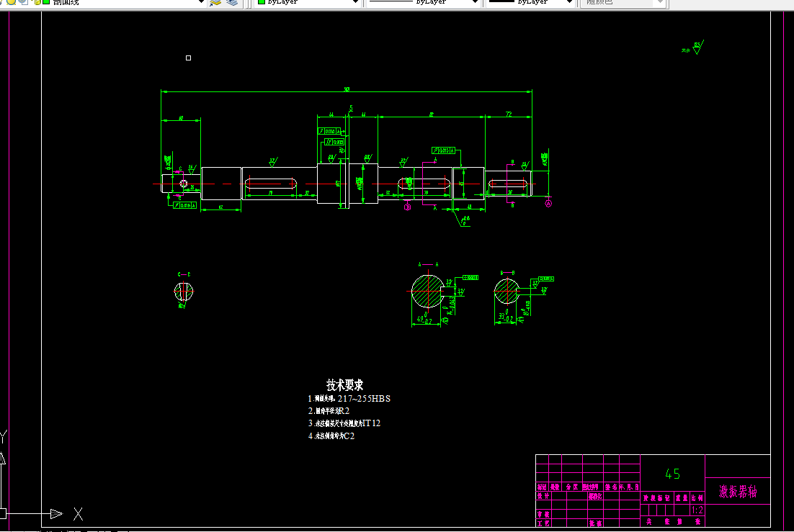Viewport: 794px width, 532px height.
Task: Select the hatched A-A cross-section circle
Action: pos(427,291)
